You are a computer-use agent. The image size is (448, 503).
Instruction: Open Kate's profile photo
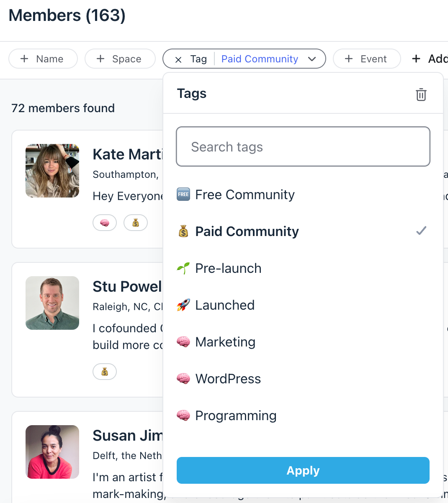click(52, 171)
